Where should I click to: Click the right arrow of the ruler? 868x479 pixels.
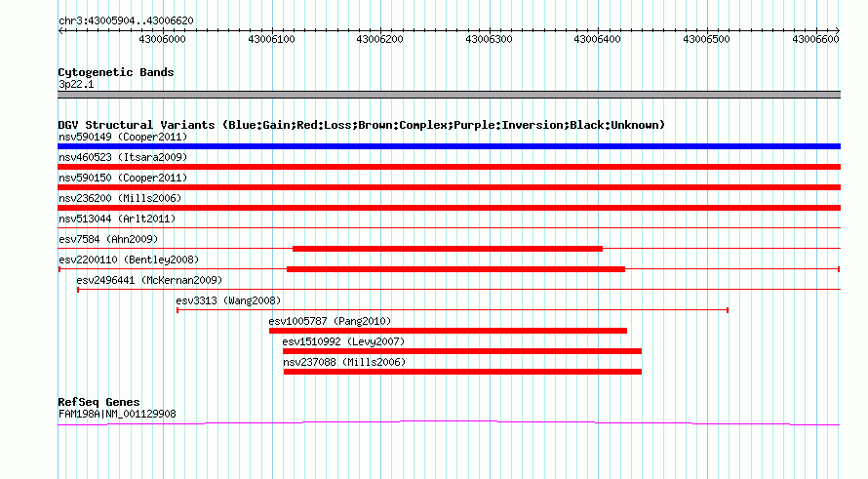(x=837, y=31)
